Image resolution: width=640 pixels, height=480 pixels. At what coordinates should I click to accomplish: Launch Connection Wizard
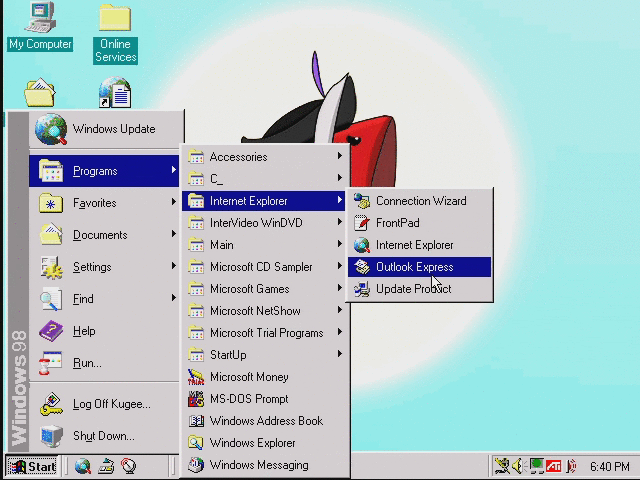(x=420, y=201)
